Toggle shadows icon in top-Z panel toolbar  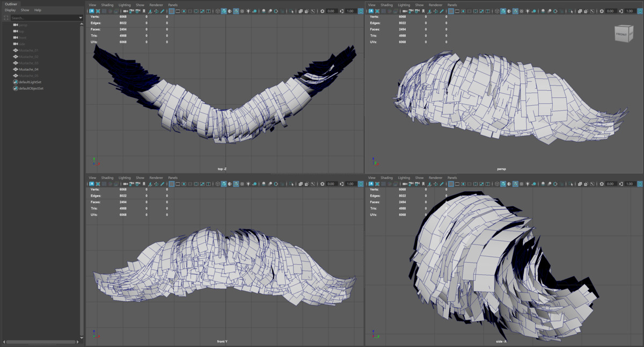(x=255, y=11)
